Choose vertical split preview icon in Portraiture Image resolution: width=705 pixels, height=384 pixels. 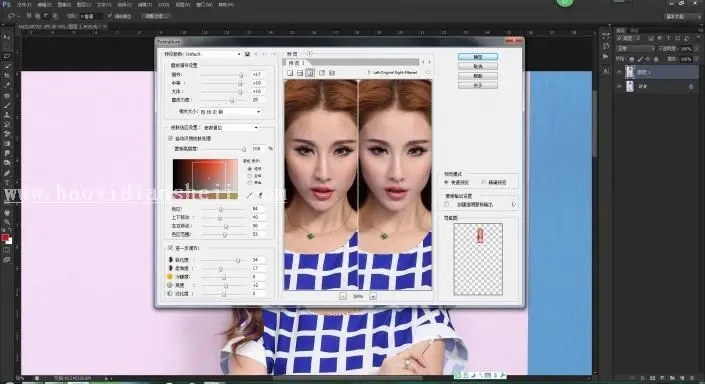pyautogui.click(x=310, y=73)
